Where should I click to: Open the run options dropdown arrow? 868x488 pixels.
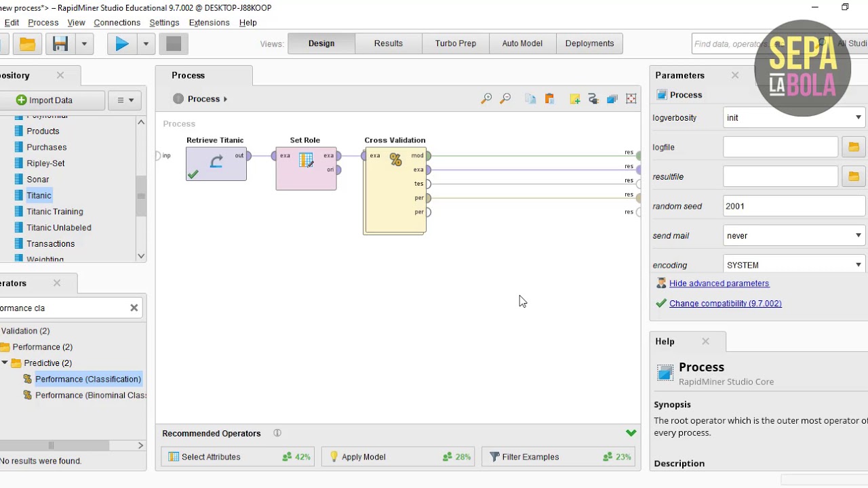pyautogui.click(x=145, y=44)
